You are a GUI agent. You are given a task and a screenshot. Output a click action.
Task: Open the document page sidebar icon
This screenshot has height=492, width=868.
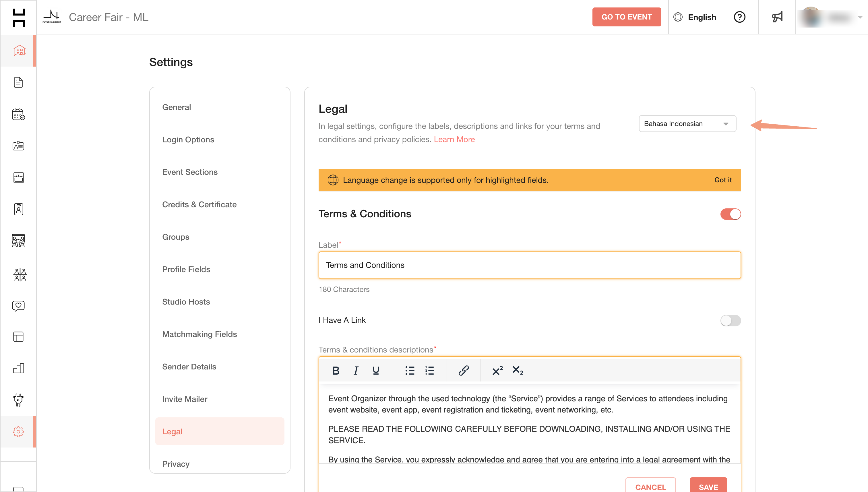click(x=19, y=82)
